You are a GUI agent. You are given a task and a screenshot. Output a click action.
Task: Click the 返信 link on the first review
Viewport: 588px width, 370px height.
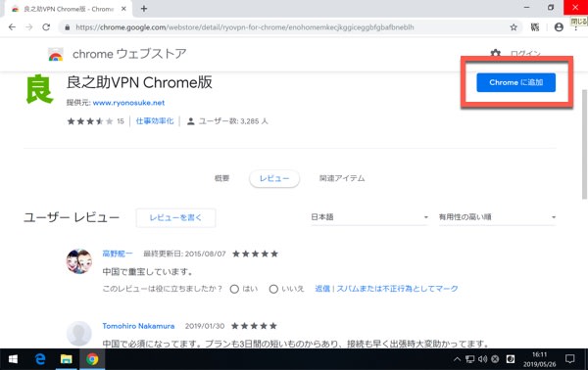(x=322, y=289)
